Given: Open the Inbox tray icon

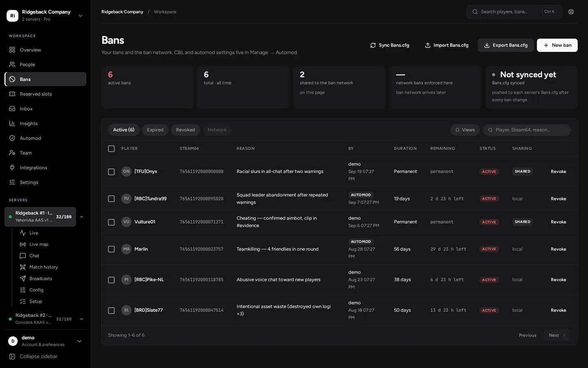Looking at the screenshot, I should coord(12,109).
